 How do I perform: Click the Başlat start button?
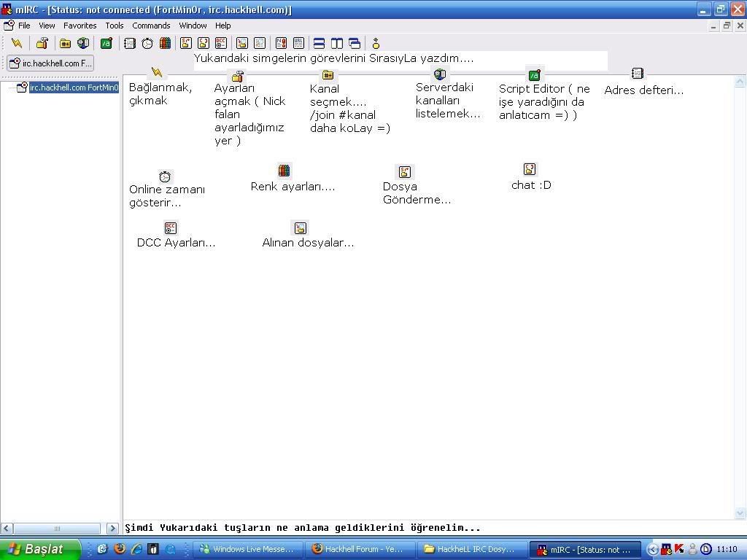[40, 549]
